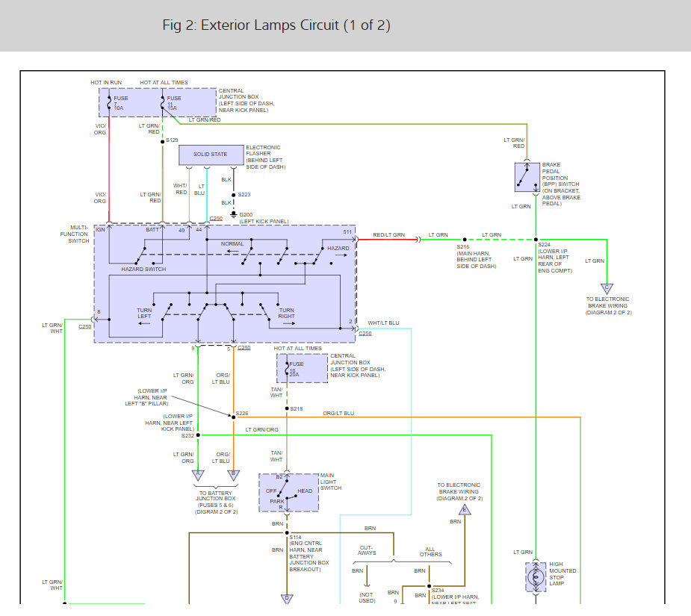This screenshot has height=616, width=691.
Task: Click the 'NORMAL' label in the switch
Action: (232, 243)
